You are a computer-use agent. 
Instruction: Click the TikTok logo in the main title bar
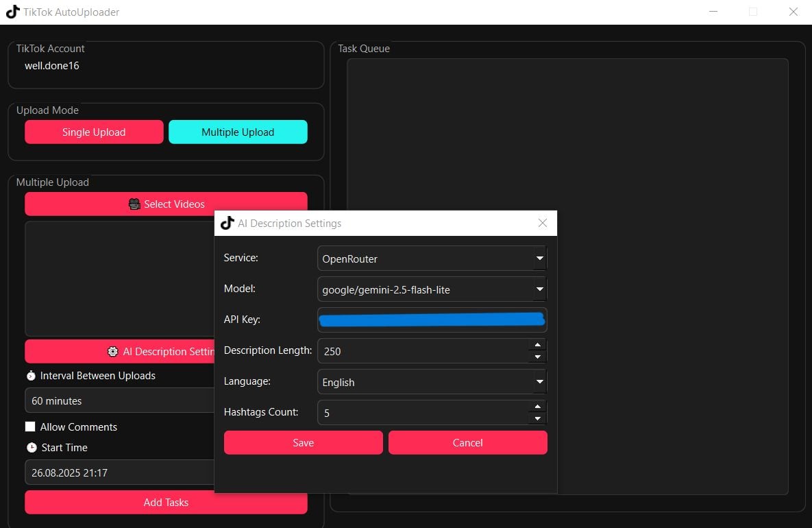(12, 12)
